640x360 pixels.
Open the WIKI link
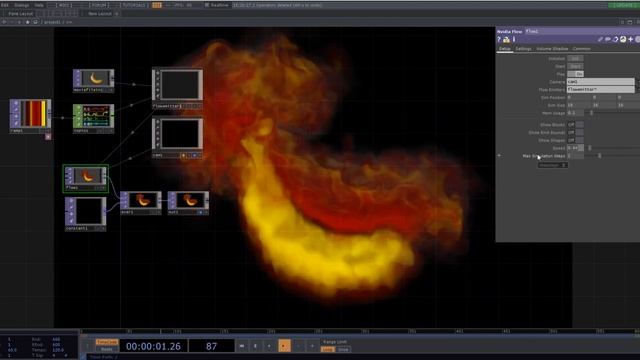(x=65, y=5)
